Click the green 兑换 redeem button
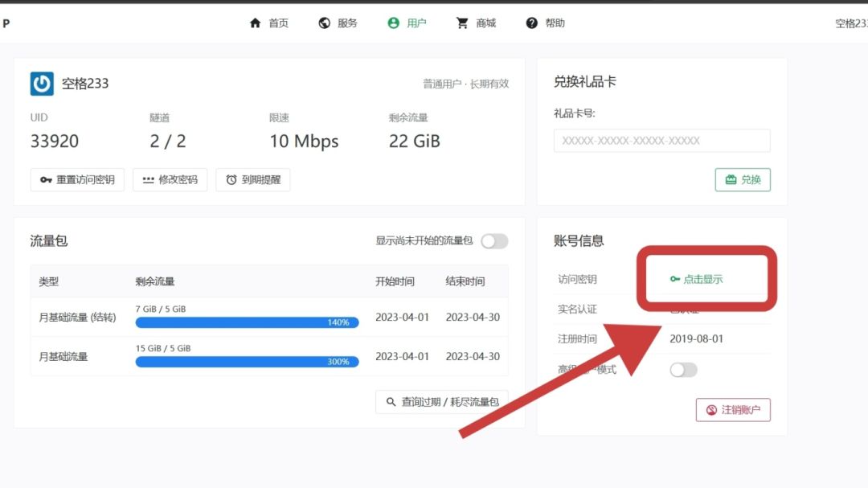Image resolution: width=868 pixels, height=488 pixels. 743,180
